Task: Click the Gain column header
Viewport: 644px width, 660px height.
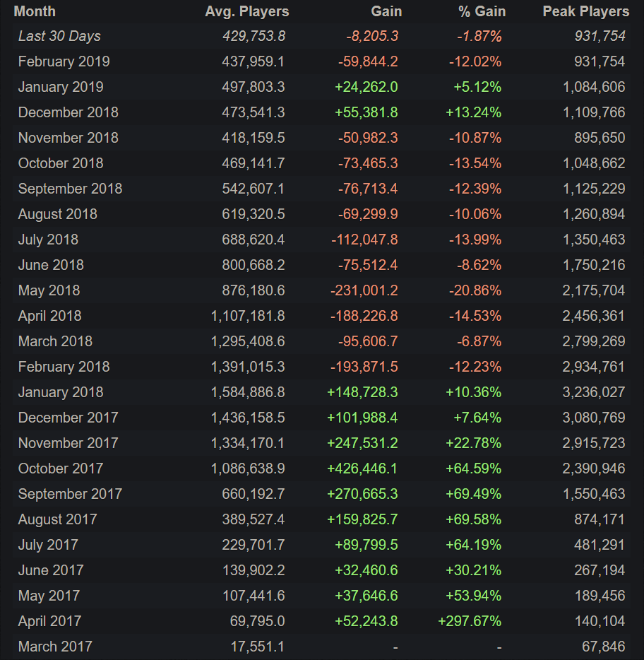Action: [386, 11]
